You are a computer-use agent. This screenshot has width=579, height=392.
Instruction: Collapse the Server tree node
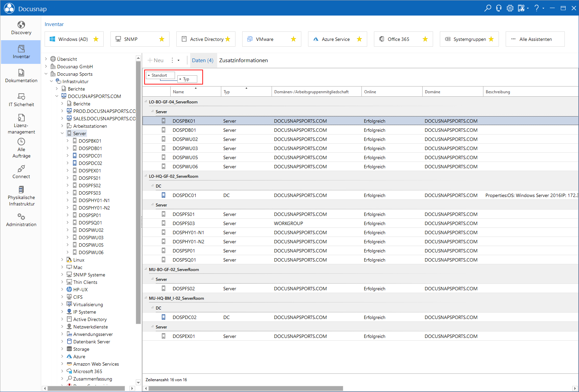62,133
